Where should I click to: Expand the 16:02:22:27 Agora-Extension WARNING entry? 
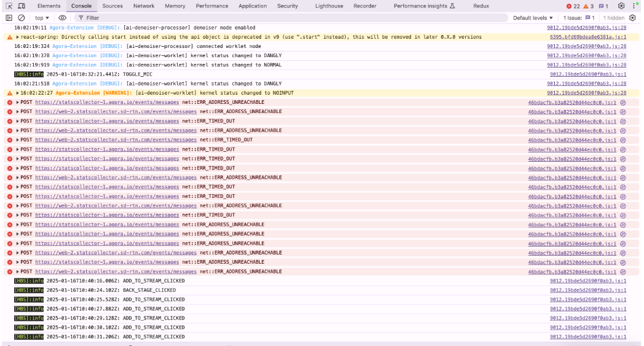pos(17,93)
